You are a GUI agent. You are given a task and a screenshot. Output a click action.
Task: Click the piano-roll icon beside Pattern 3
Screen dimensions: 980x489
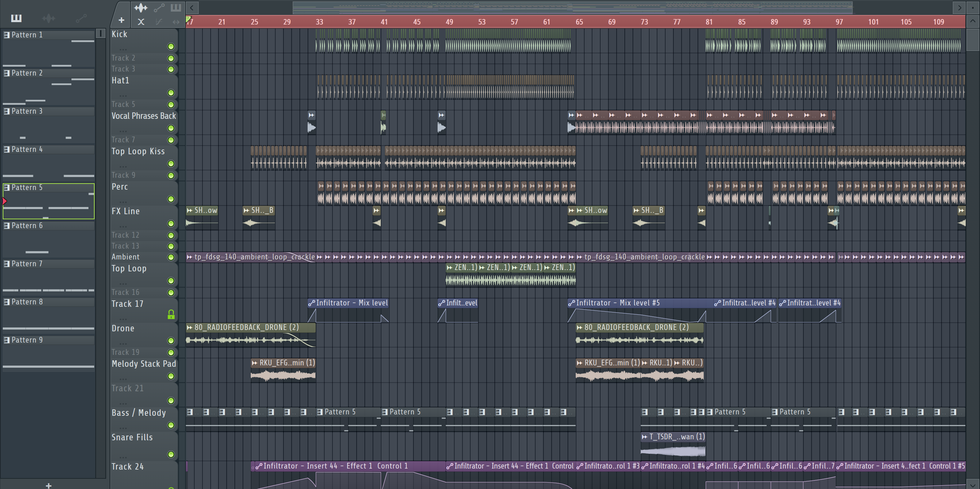coord(7,111)
